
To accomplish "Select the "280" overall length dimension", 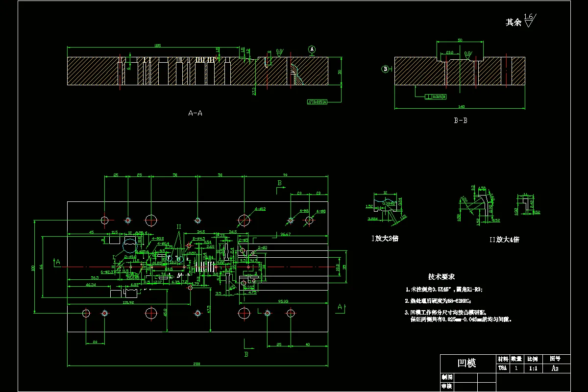I will click(x=197, y=363).
